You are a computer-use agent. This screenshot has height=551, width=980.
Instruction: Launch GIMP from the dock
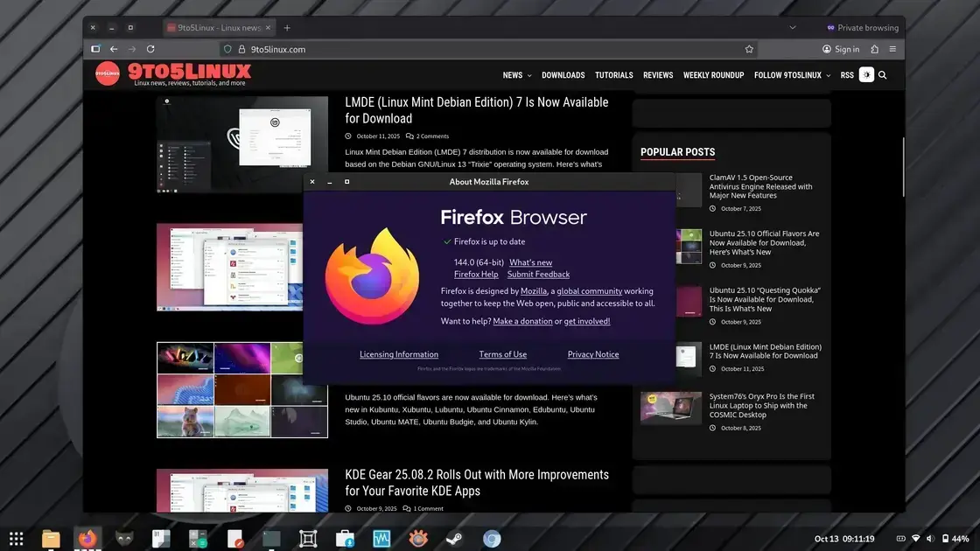tap(124, 539)
